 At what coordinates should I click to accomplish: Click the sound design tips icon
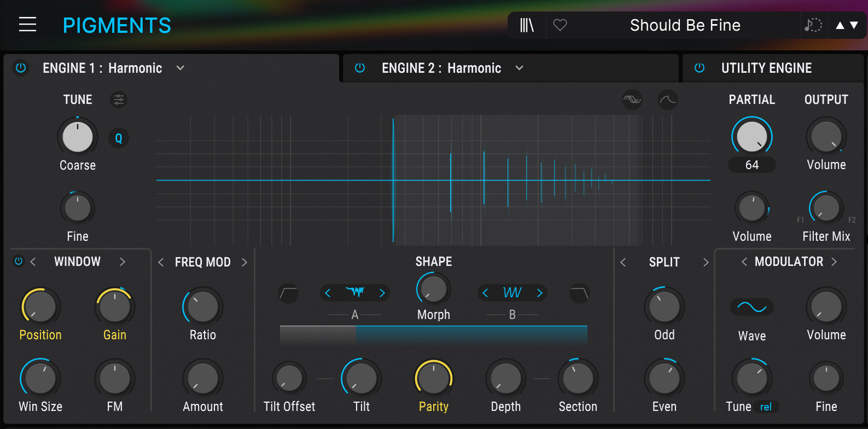click(813, 25)
